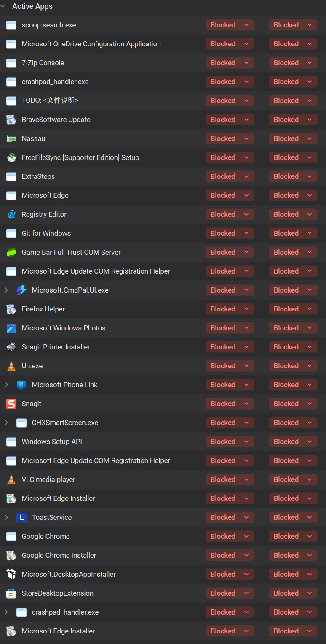Click the Microsoft.Windows.Photos icon
The image size is (326, 644).
click(x=11, y=328)
